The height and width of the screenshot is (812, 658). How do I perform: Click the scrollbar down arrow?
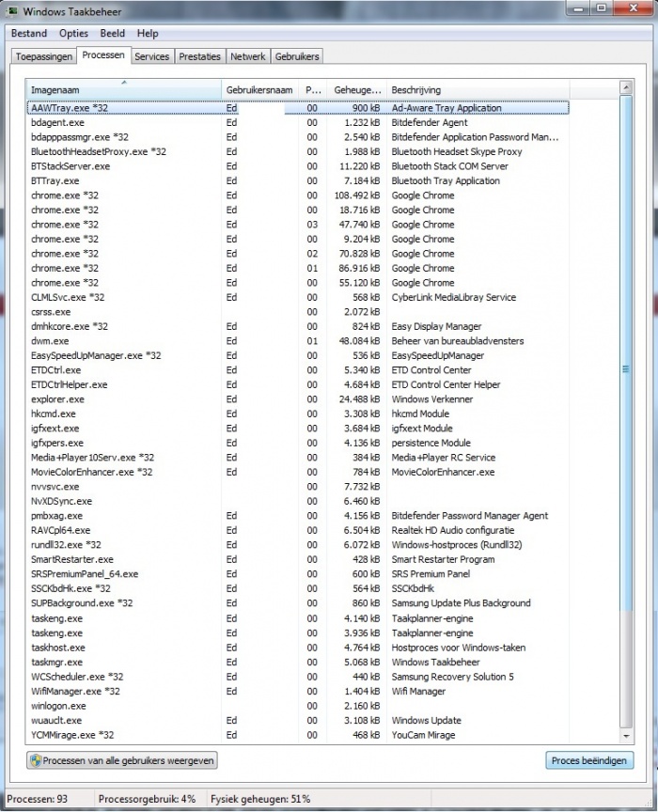click(x=626, y=736)
